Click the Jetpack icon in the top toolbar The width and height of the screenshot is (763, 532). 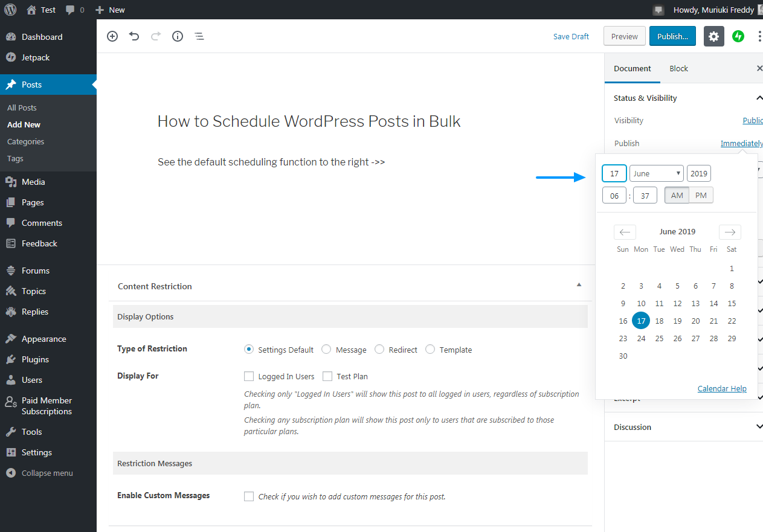coord(738,36)
